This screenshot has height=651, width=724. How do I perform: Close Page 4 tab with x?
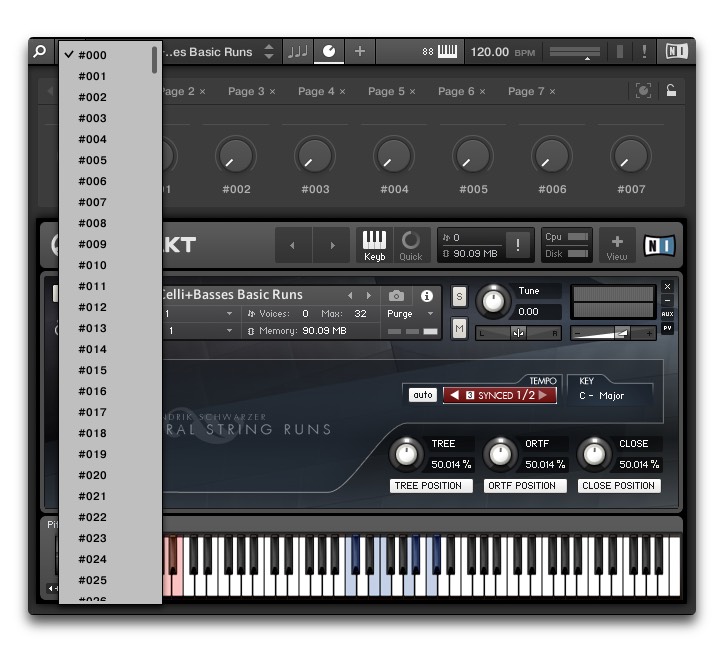342,92
